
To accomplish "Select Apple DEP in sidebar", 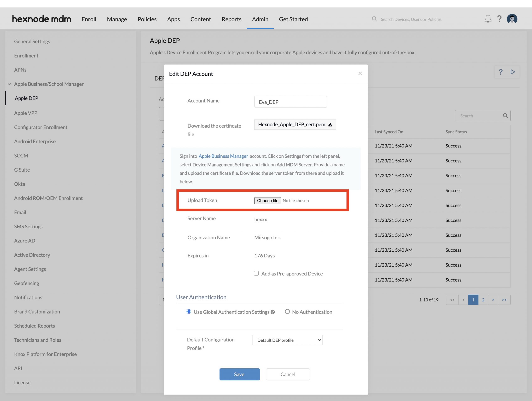I will [26, 98].
